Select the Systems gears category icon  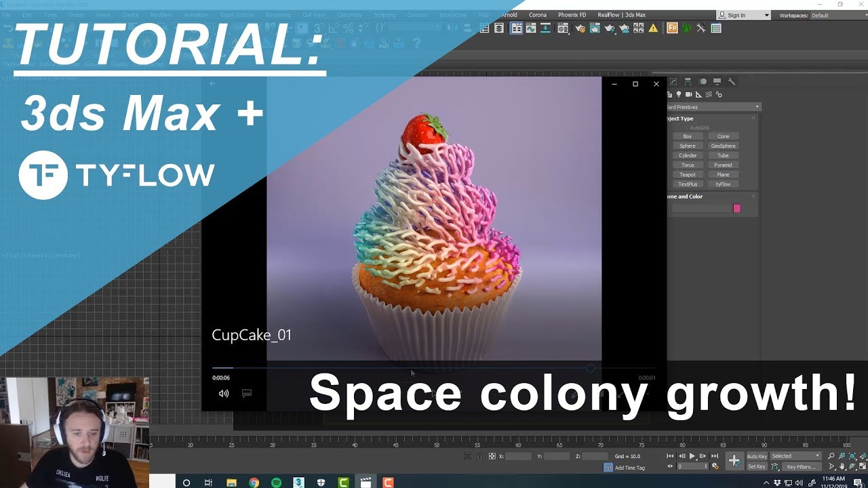coord(719,94)
